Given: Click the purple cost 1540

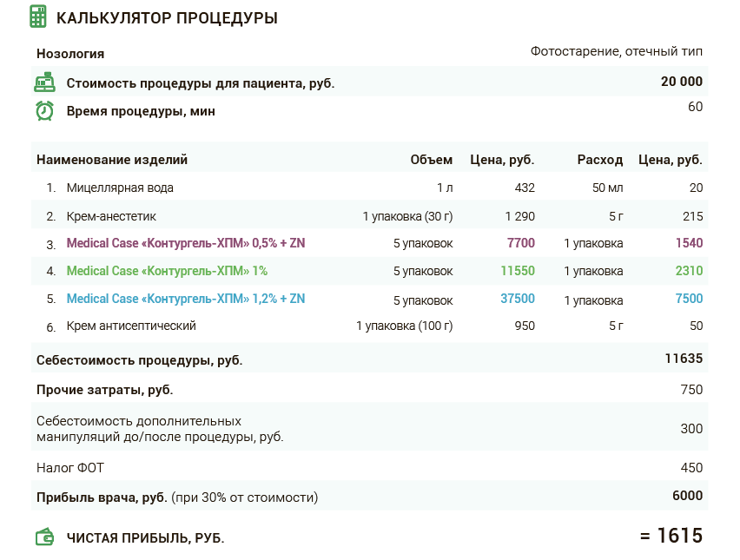Looking at the screenshot, I should point(689,243).
